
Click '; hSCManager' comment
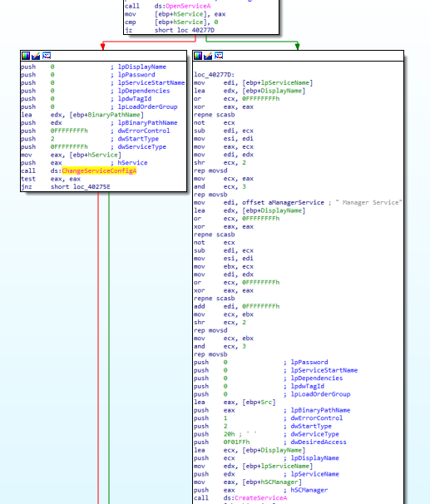coord(305,490)
